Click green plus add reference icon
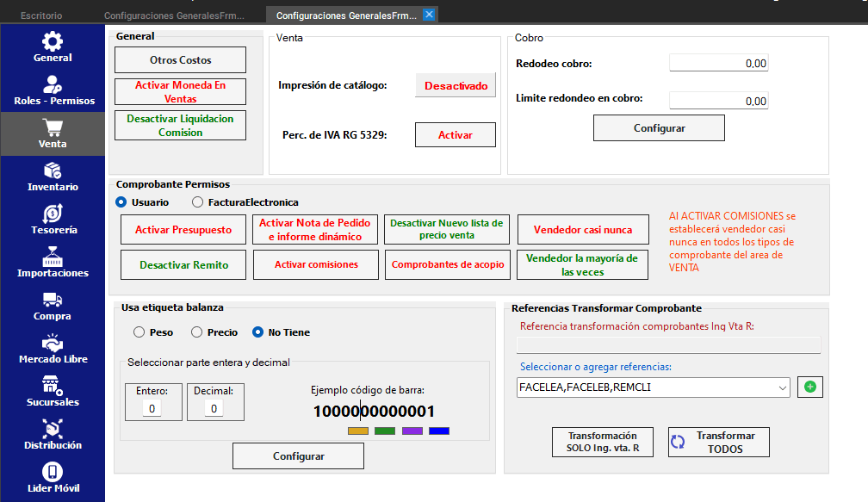Viewport: 868px width, 502px height. tap(809, 387)
